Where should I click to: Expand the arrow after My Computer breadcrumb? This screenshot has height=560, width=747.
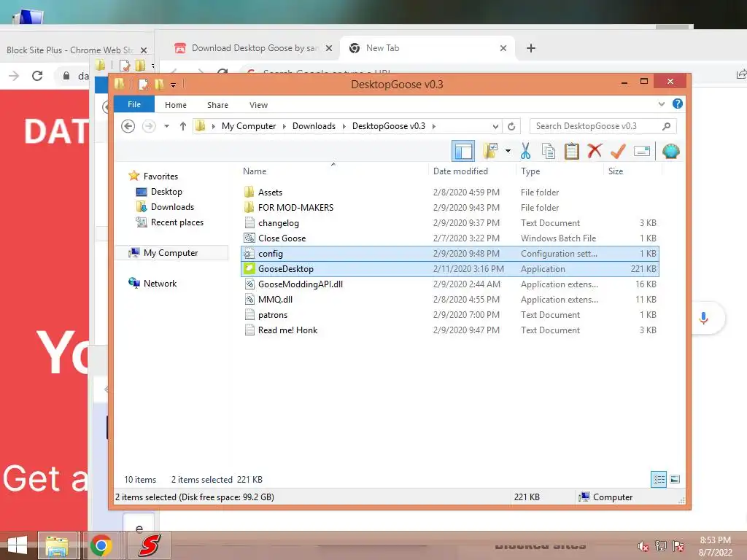click(285, 126)
